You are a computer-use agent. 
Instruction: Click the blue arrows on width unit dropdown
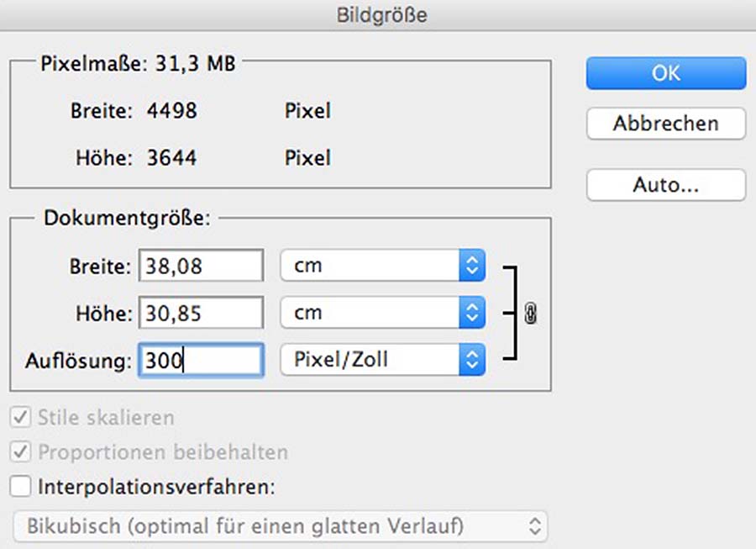pyautogui.click(x=472, y=266)
